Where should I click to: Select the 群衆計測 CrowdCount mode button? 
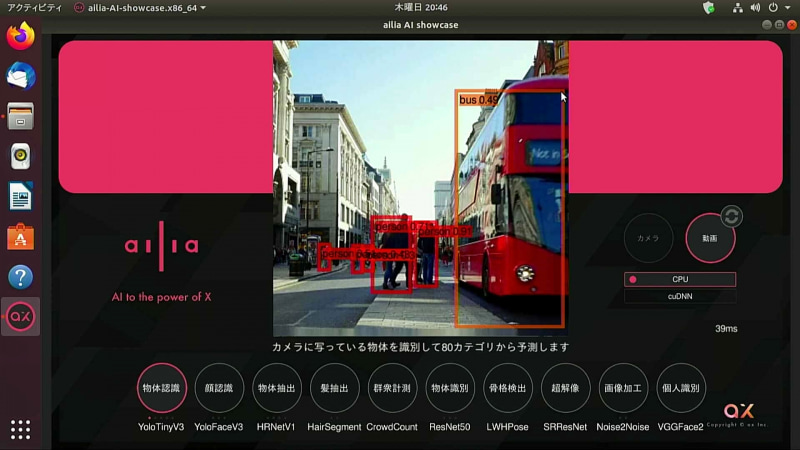pyautogui.click(x=392, y=388)
